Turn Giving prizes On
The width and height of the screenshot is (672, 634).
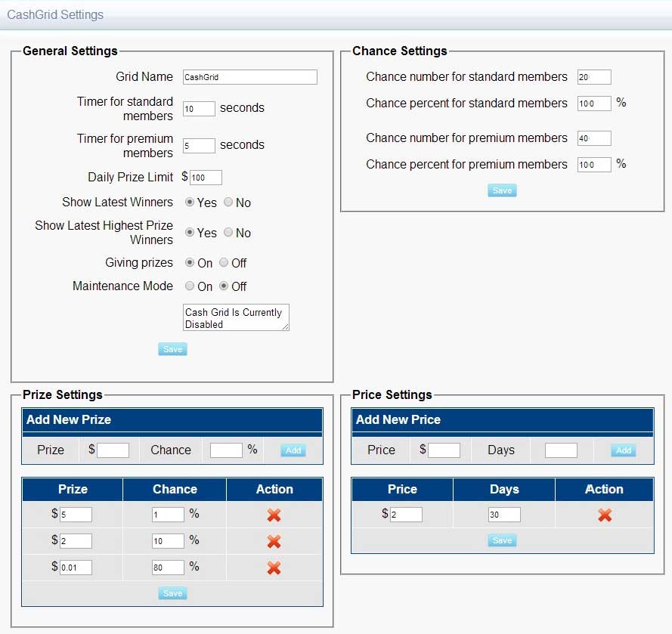click(x=190, y=262)
